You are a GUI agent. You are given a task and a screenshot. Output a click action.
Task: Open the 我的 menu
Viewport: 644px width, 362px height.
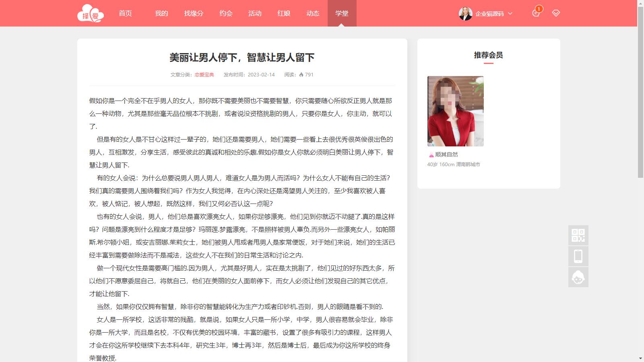click(x=161, y=13)
